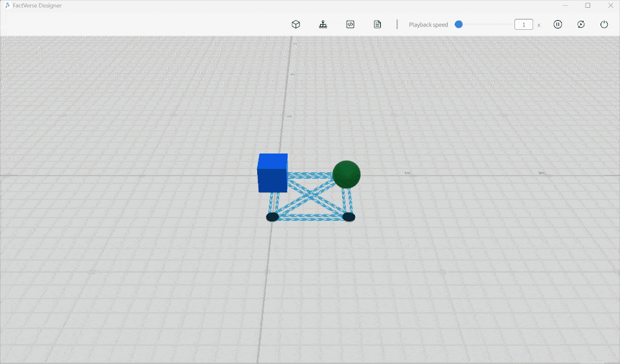Screen dimensions: 620x364
Task: Maximize the FactVerse Designer window
Action: click(x=588, y=6)
